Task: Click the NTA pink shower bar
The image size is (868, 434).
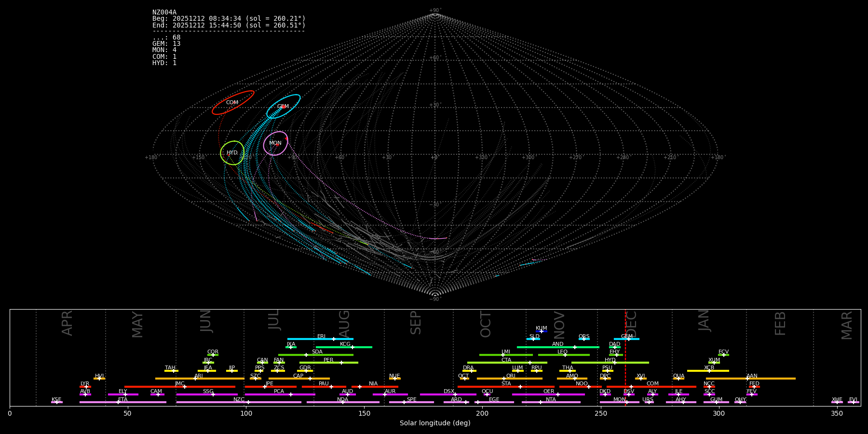Action: (x=551, y=402)
